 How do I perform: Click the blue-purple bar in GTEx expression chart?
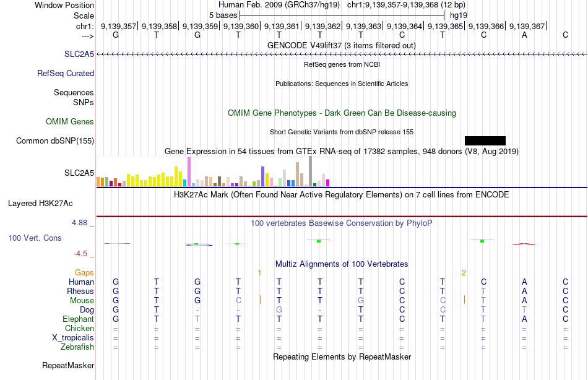point(263,176)
